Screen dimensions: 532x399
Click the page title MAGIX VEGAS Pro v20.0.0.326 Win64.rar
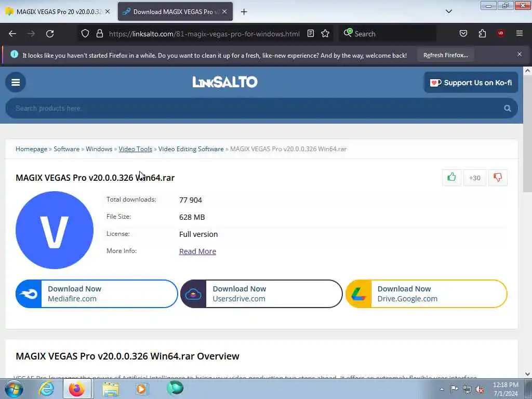[95, 178]
